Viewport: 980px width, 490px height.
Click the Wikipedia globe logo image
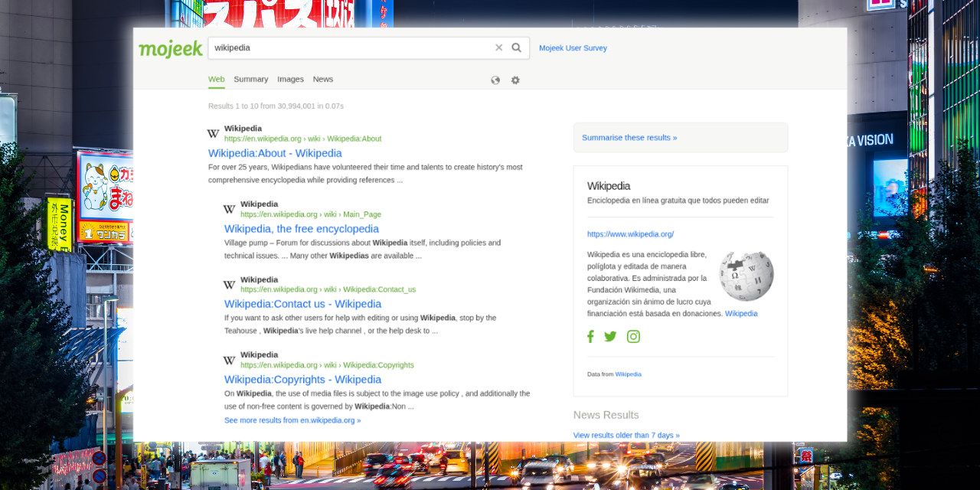746,276
